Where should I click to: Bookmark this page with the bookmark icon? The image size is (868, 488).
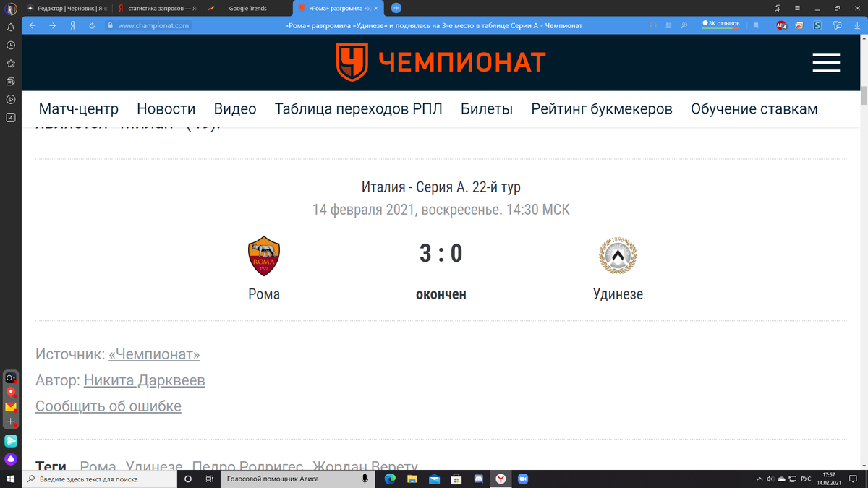point(756,25)
